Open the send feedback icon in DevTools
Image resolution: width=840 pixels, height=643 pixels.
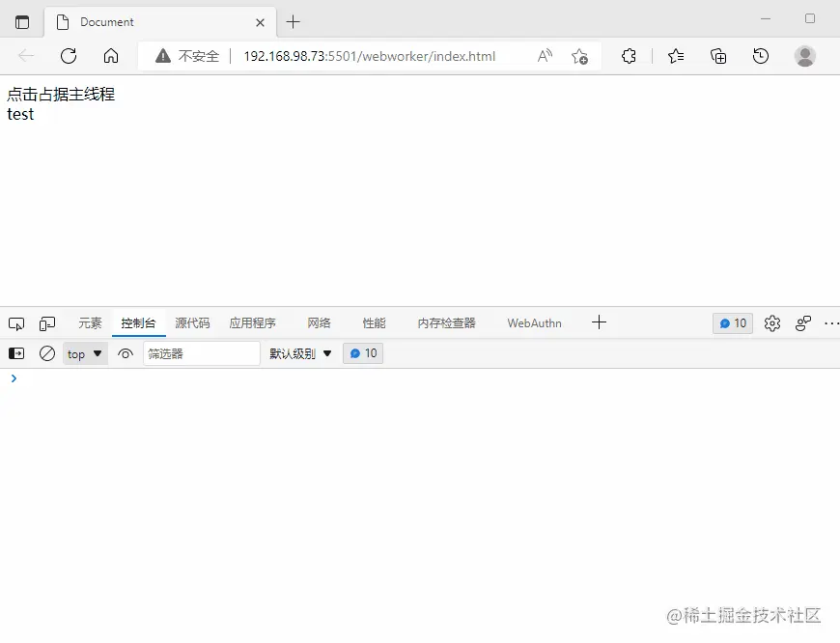click(x=802, y=322)
